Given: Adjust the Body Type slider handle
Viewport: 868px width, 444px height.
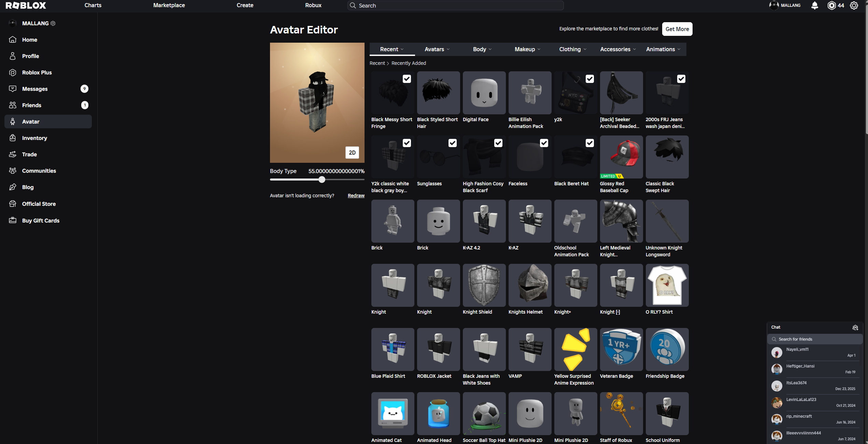Looking at the screenshot, I should 322,180.
